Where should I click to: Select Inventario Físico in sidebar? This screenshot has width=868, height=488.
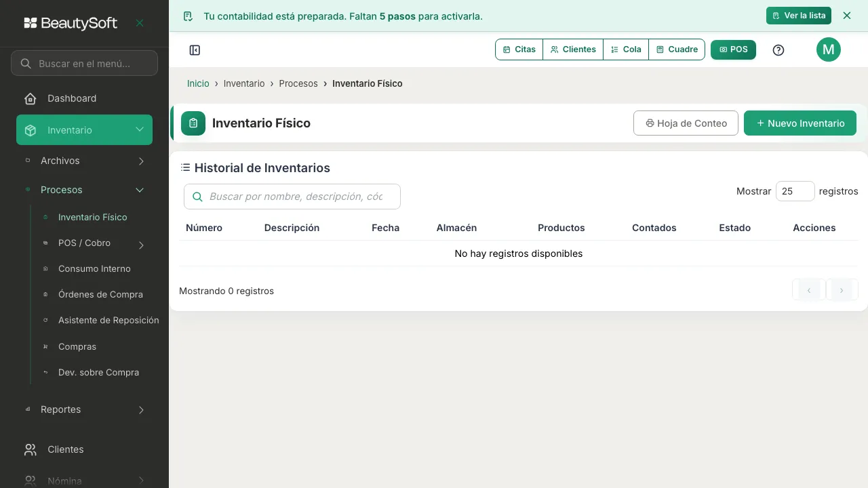coord(92,218)
